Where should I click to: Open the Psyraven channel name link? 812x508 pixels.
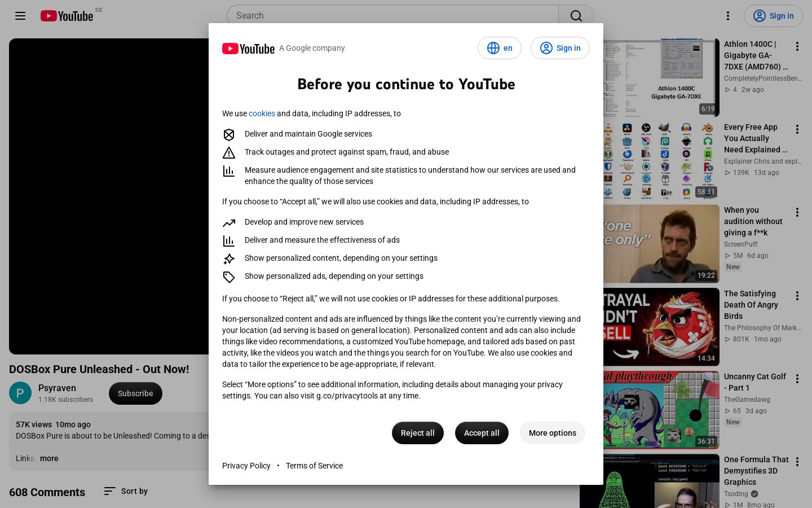click(x=57, y=388)
